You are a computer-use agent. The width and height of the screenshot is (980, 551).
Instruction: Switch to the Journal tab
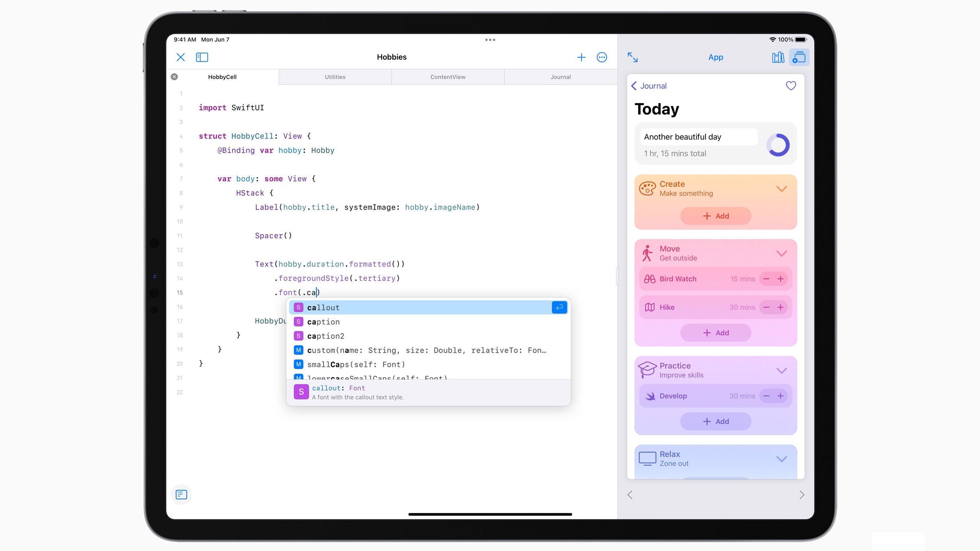pyautogui.click(x=560, y=77)
